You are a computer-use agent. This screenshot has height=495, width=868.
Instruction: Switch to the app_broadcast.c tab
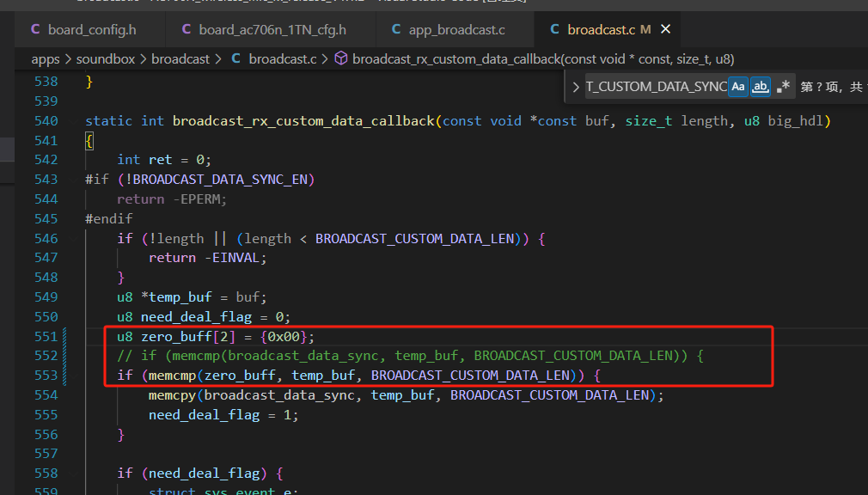click(449, 29)
